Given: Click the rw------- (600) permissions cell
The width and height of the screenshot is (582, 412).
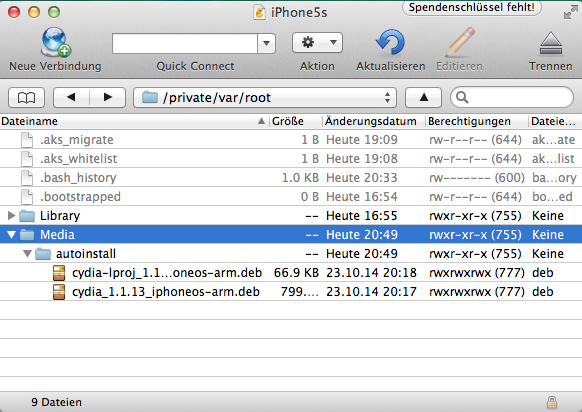Looking at the screenshot, I should 477,177.
